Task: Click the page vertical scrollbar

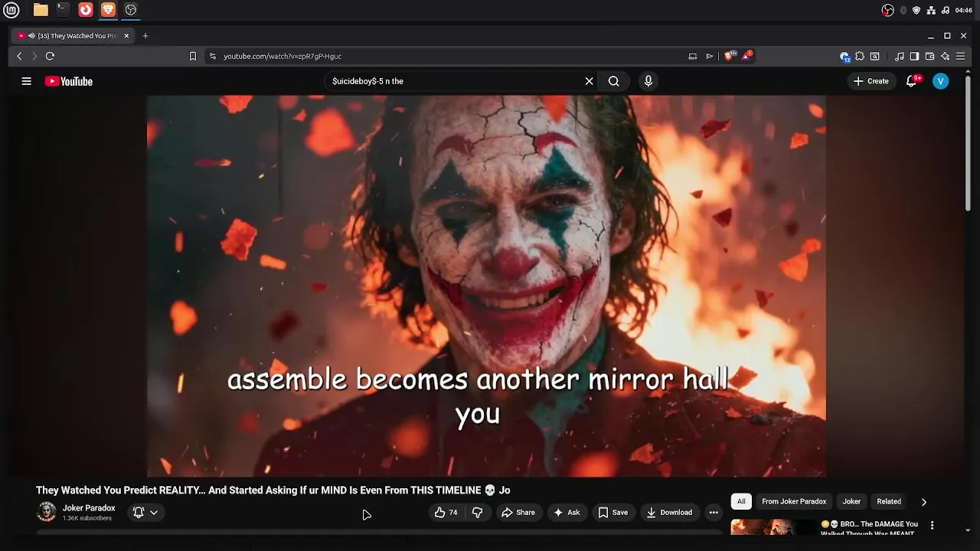Action: [x=969, y=142]
